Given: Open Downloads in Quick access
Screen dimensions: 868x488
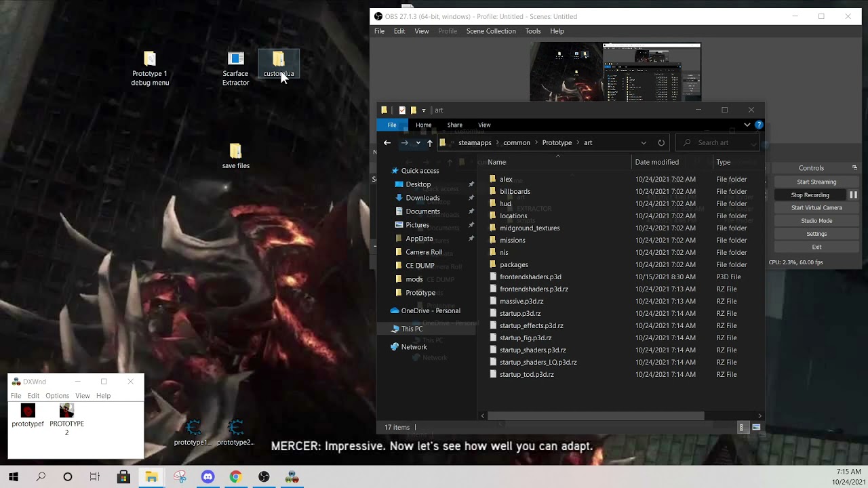Looking at the screenshot, I should point(422,198).
